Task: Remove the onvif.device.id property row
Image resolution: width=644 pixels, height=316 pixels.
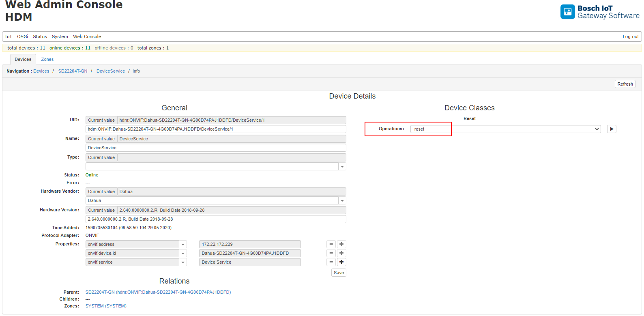Action: pos(331,253)
